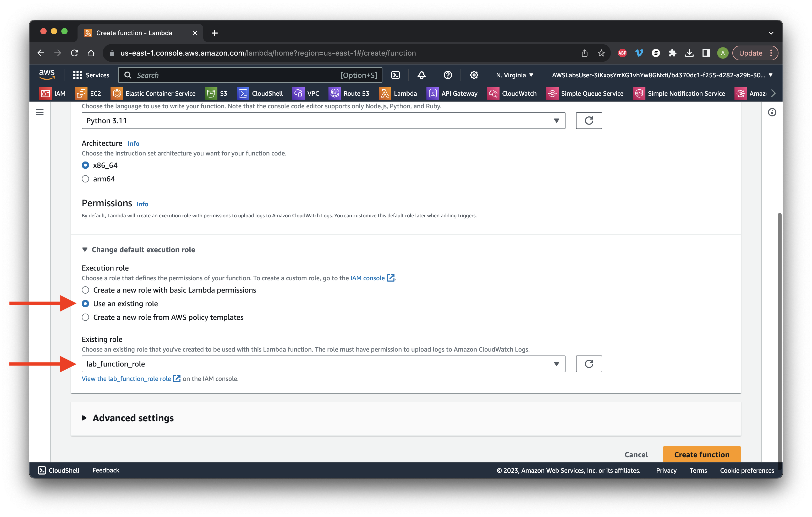Open the Architecture Info link

coord(134,143)
